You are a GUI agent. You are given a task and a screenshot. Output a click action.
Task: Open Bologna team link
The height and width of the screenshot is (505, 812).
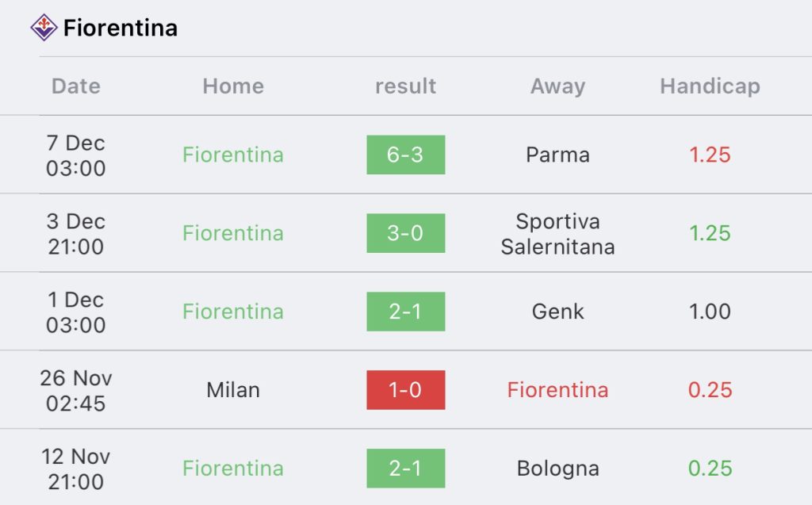[557, 469]
